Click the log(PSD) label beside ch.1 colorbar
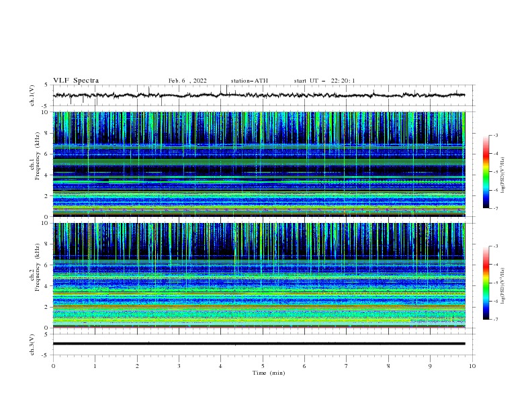The width and height of the screenshot is (532, 411). (503, 175)
